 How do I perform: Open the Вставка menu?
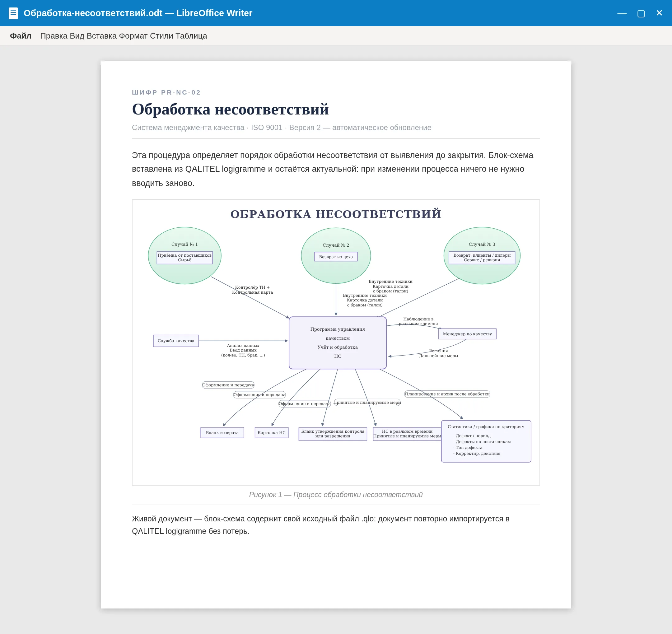point(102,36)
